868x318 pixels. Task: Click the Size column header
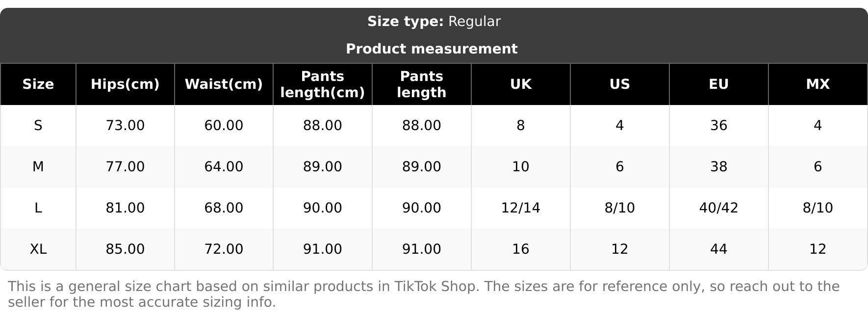(x=38, y=84)
